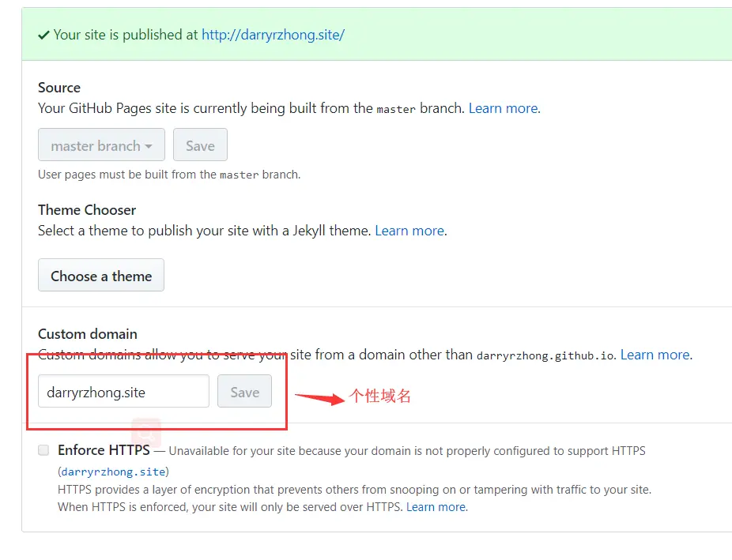The width and height of the screenshot is (732, 560).
Task: Open Learn more link about HTTPS enforcement
Action: pyautogui.click(x=436, y=507)
